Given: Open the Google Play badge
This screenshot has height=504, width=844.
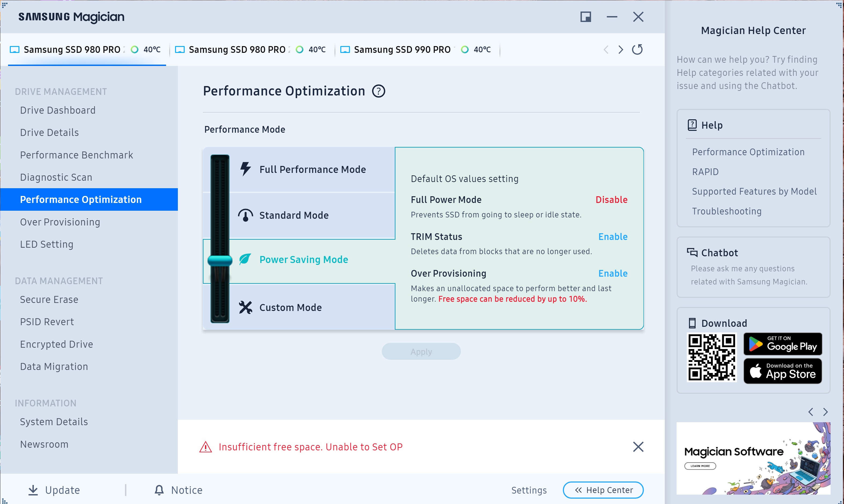Looking at the screenshot, I should pos(783,344).
